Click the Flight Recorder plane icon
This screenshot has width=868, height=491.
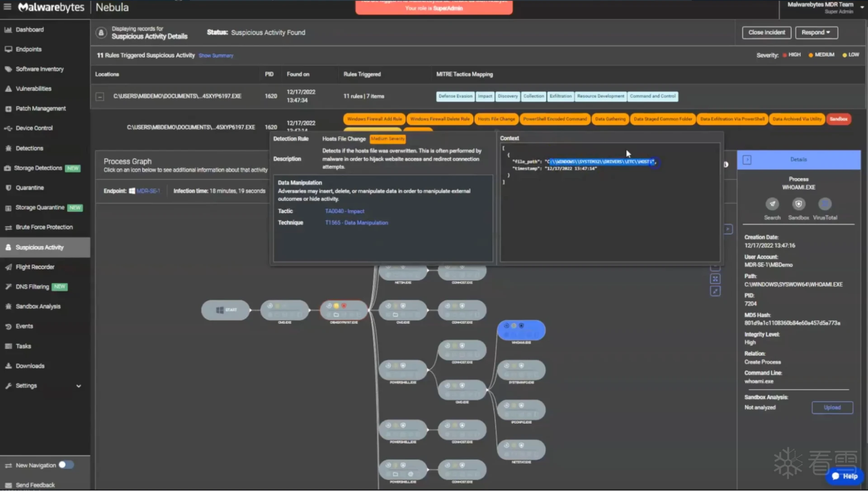(8, 267)
